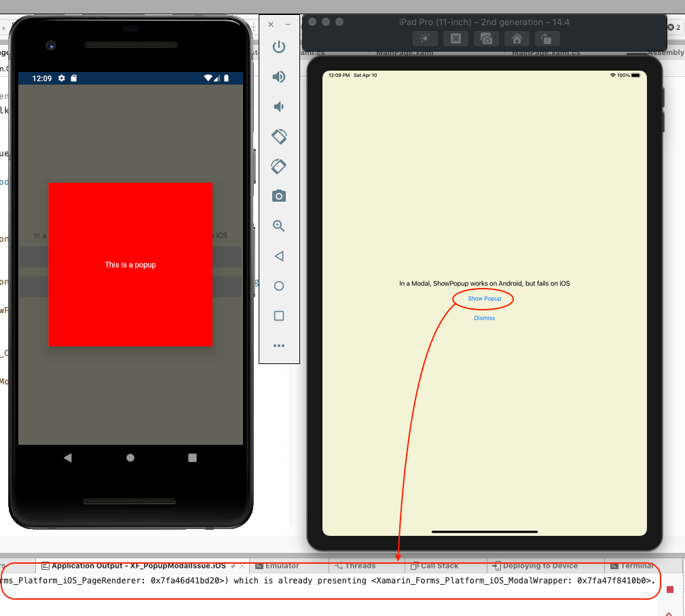This screenshot has height=616, width=685.
Task: Decrease the emulator volume
Action: [278, 107]
